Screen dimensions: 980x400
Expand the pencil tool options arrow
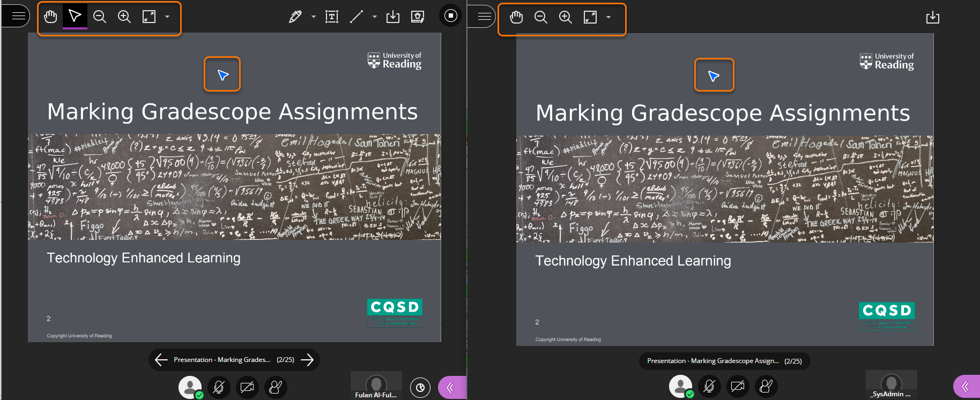[x=314, y=17]
